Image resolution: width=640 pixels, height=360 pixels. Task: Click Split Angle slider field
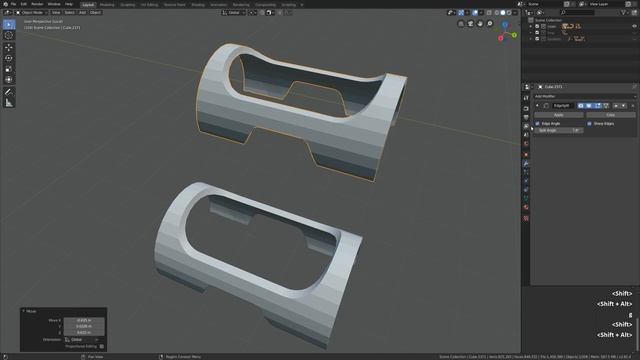tap(559, 130)
